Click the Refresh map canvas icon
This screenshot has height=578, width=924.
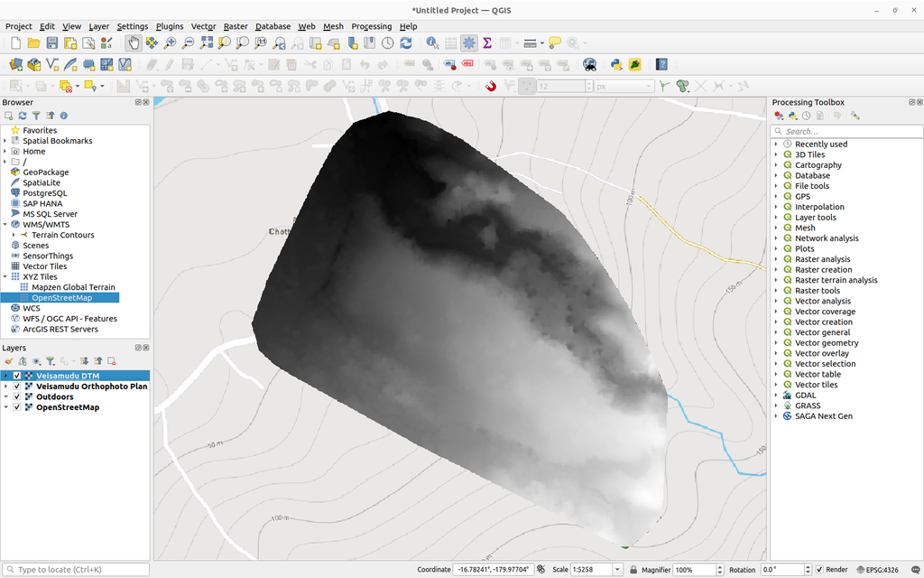coord(406,42)
